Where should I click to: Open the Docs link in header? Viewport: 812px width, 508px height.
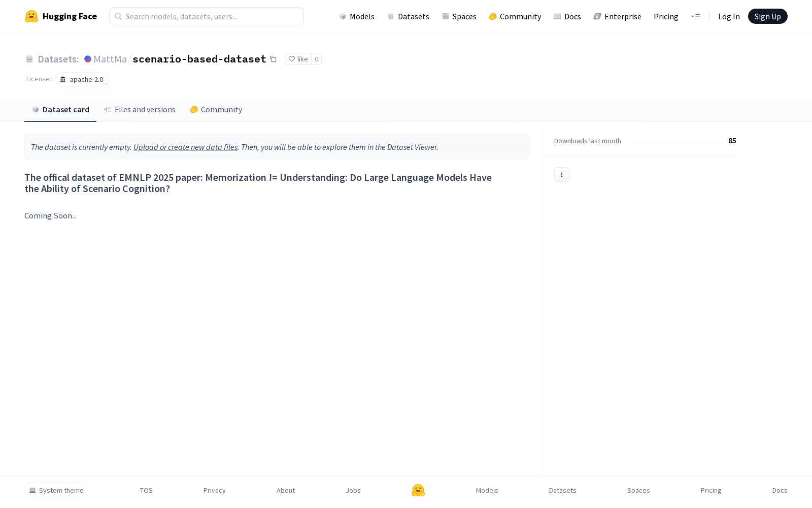point(567,16)
